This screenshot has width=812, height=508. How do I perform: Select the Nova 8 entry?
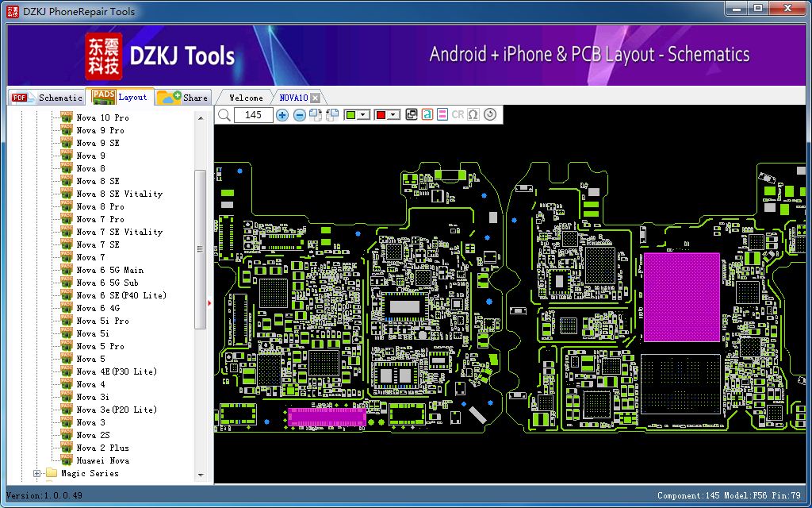[90, 168]
